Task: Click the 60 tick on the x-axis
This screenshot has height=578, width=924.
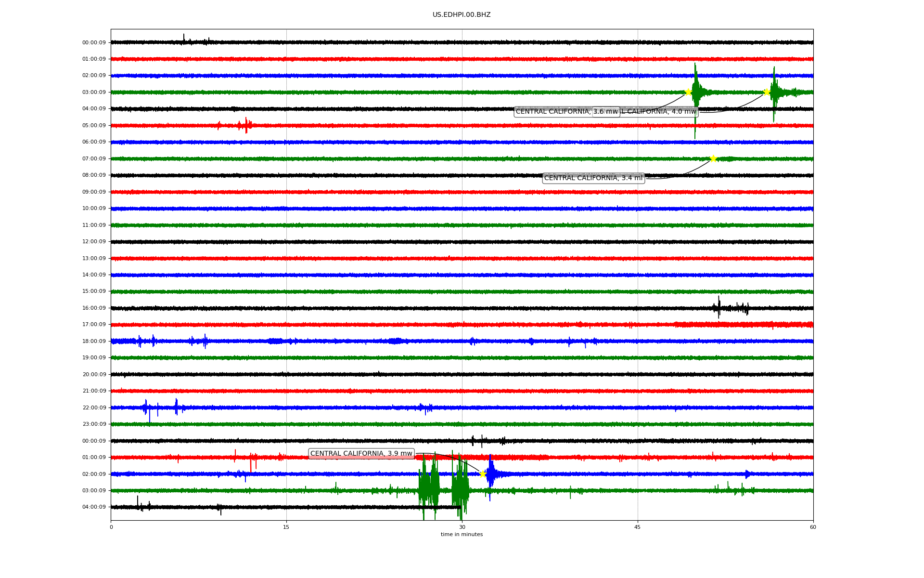Action: click(x=813, y=527)
